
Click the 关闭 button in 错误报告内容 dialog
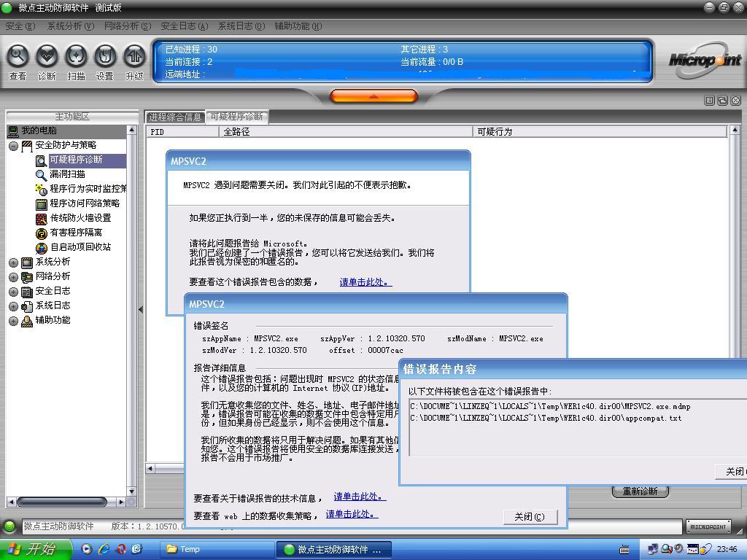click(x=732, y=472)
